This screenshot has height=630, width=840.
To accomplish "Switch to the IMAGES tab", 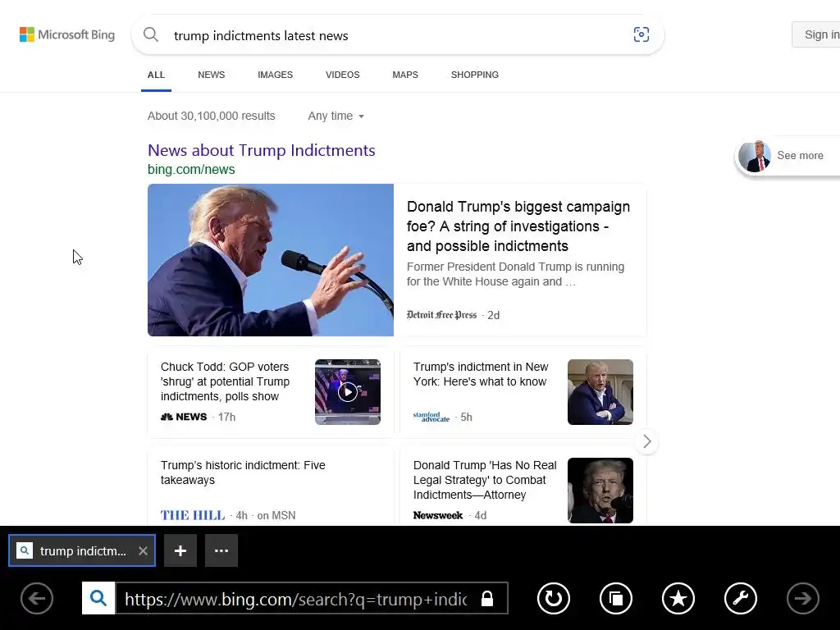I will click(275, 75).
